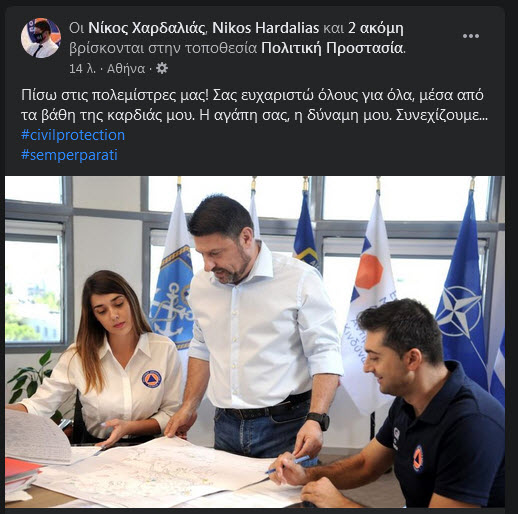Follow the #semperparati hashtag
The height and width of the screenshot is (514, 518).
coord(69,155)
